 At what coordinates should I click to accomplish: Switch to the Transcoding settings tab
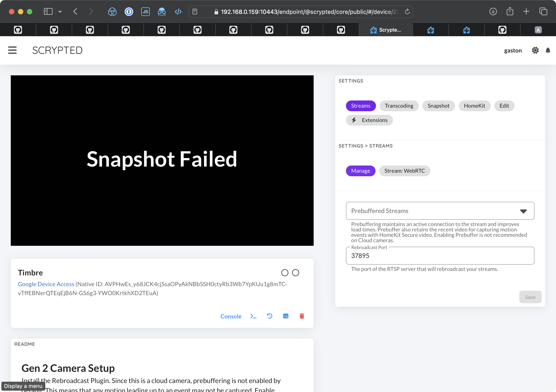399,106
